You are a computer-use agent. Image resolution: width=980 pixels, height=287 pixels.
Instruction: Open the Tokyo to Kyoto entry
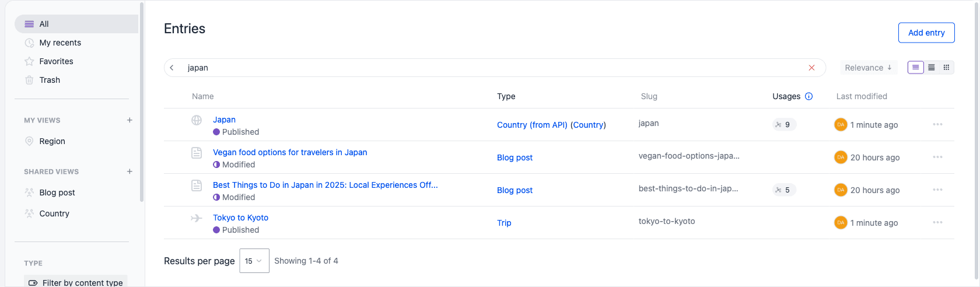pos(240,218)
